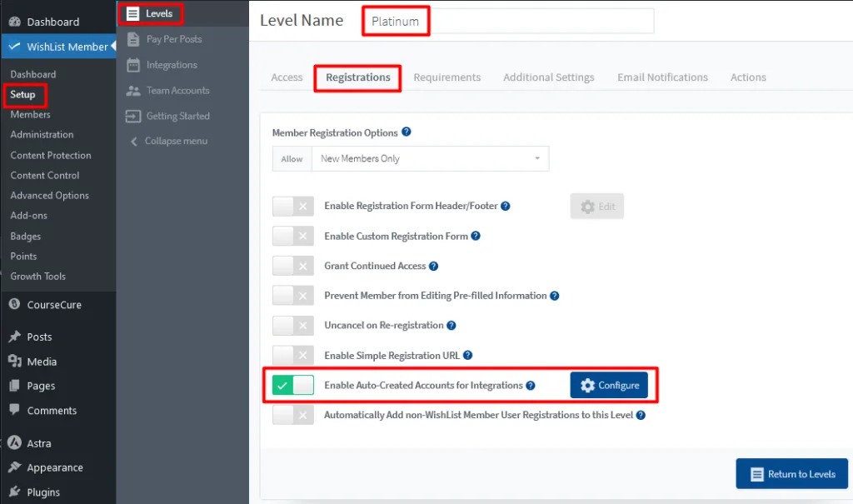Click the CourseCure logo icon
The height and width of the screenshot is (504, 853).
[x=15, y=304]
